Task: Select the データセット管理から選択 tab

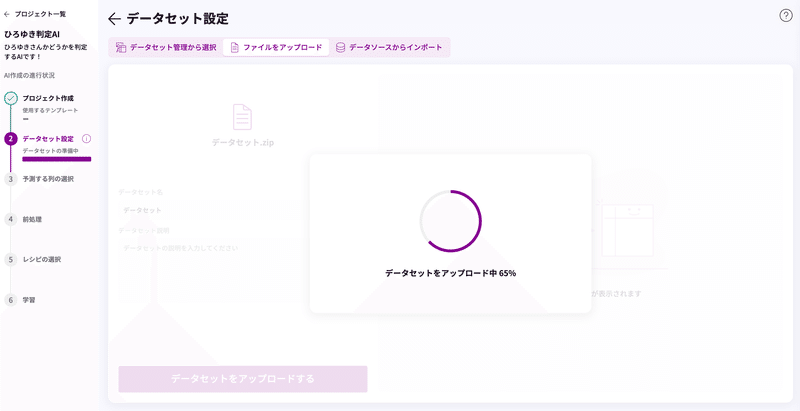Action: tap(166, 47)
